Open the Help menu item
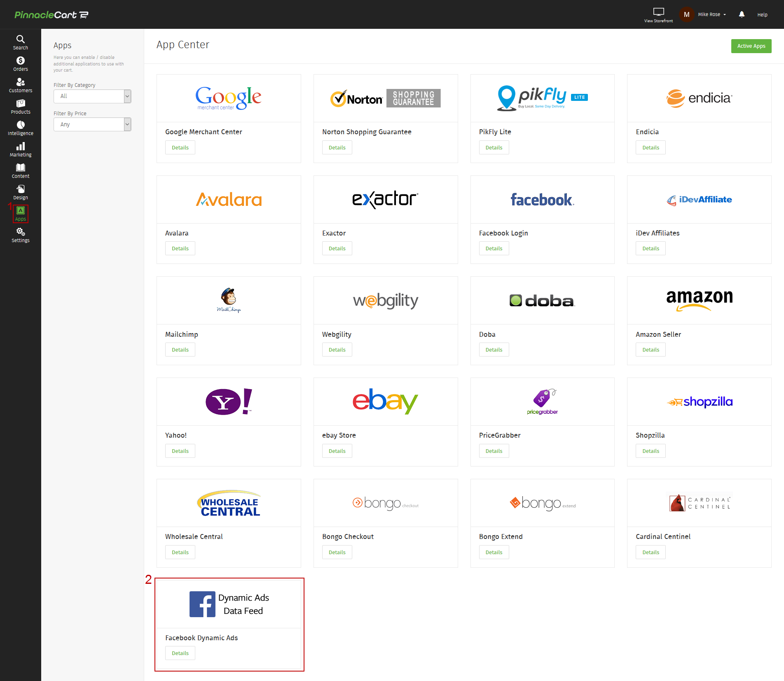This screenshot has height=681, width=784. (x=762, y=14)
